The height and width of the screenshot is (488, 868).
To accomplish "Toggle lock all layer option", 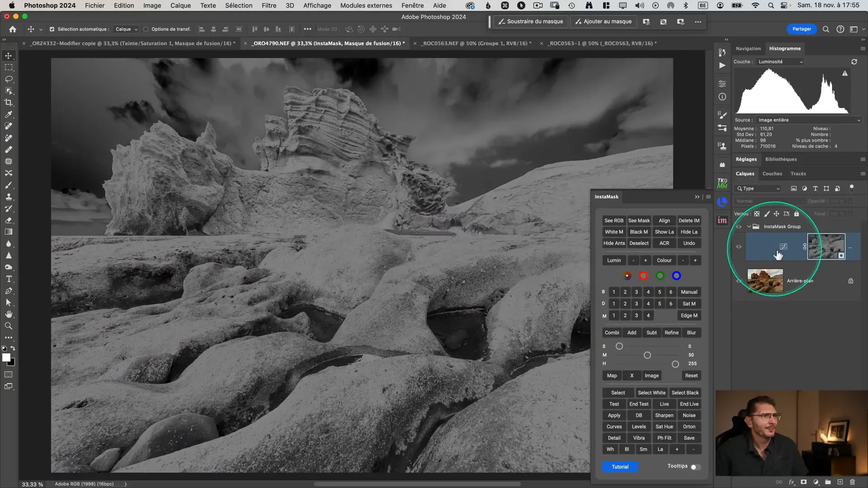I will (x=797, y=214).
